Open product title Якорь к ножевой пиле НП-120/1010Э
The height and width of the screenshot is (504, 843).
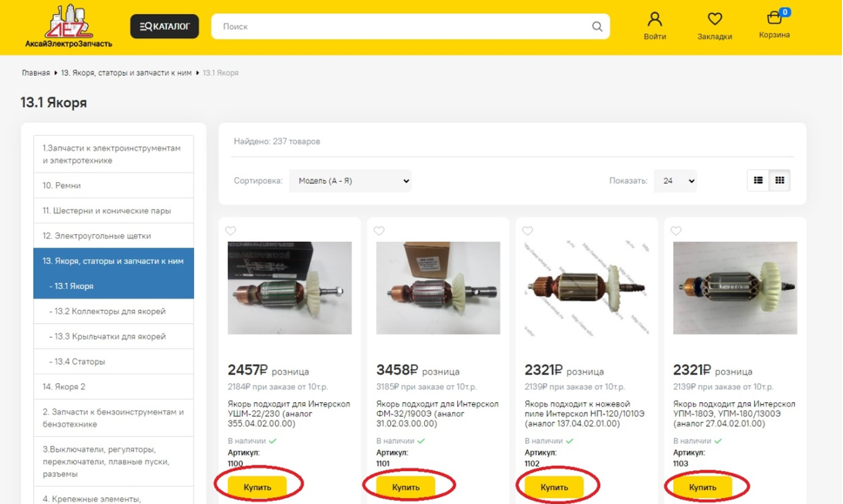(585, 414)
